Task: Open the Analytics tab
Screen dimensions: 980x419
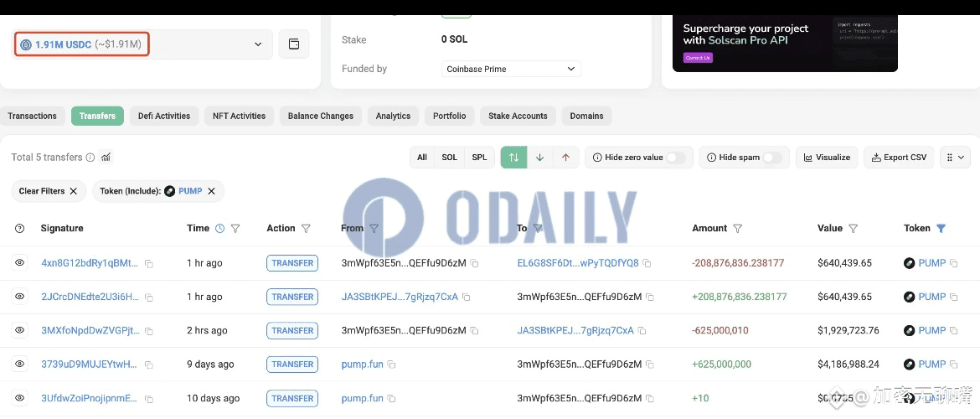Action: click(x=393, y=116)
